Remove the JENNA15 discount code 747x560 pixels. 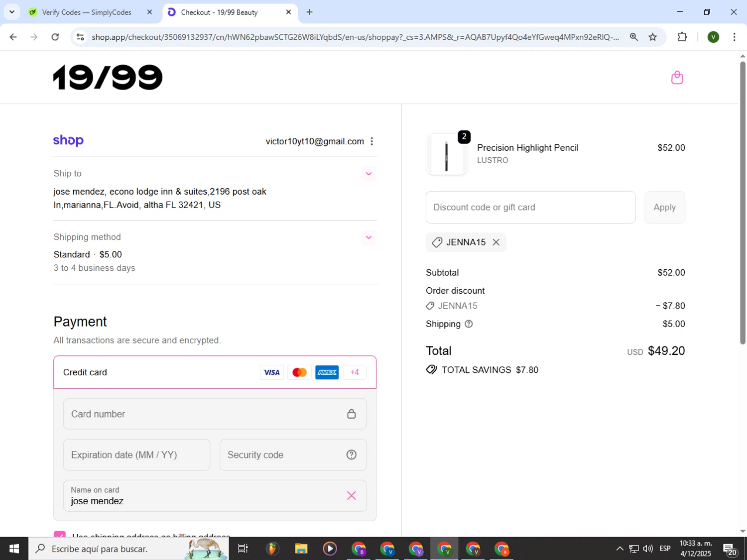(496, 242)
